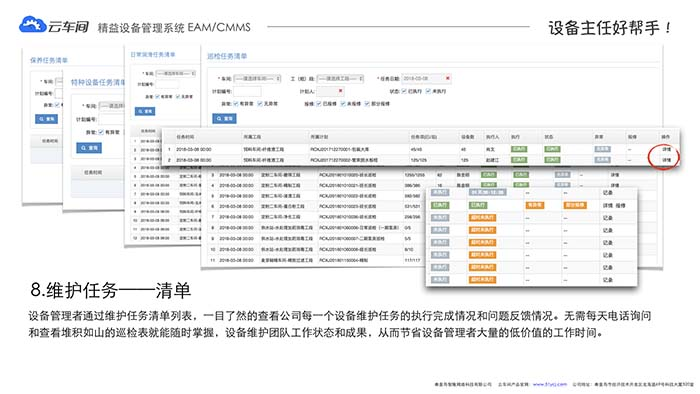Open the www.51ycj.com website link
Image resolution: width=700 pixels, height=394 pixels.
tap(550, 384)
